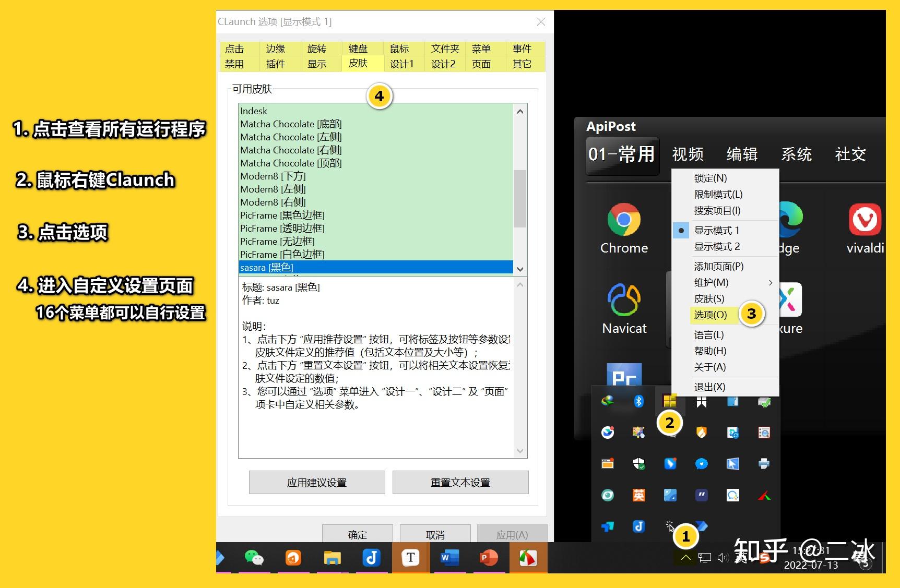Image resolution: width=900 pixels, height=588 pixels.
Task: Select the Modern8 [左侧] skin in the list
Action: tap(272, 189)
